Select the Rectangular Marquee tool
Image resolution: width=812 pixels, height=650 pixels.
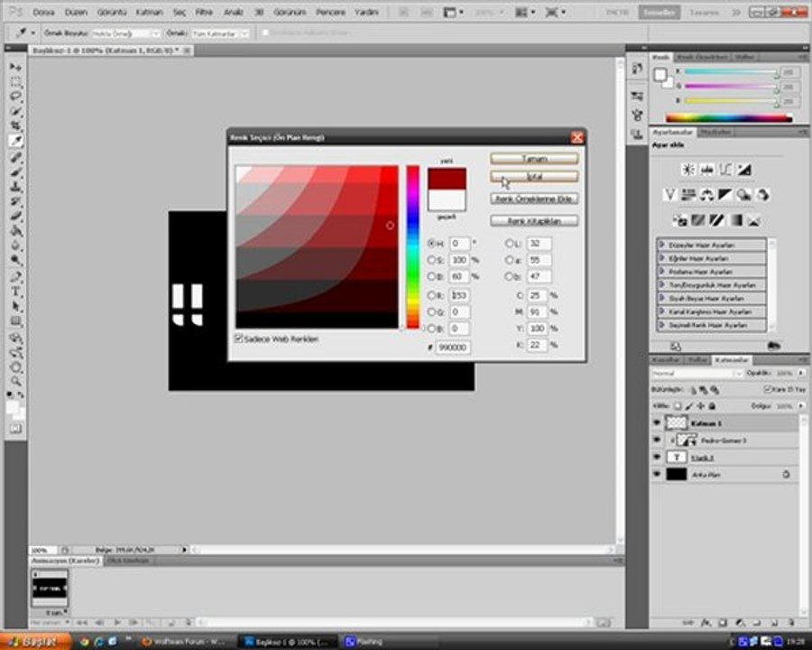coord(15,82)
